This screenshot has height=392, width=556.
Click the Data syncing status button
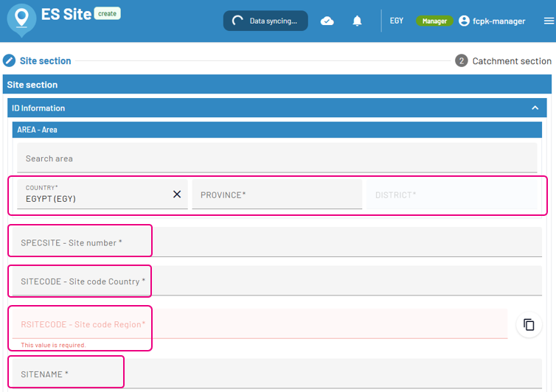click(265, 21)
